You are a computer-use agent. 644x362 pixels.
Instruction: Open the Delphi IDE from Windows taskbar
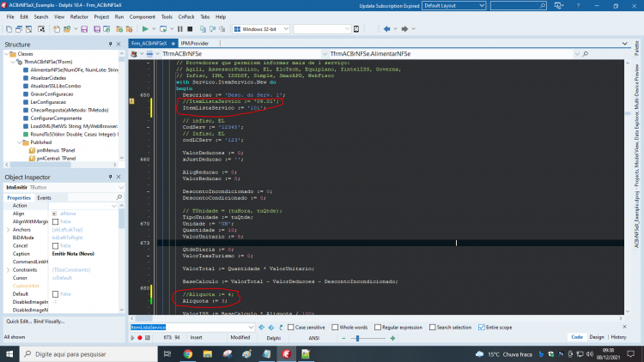(286, 353)
